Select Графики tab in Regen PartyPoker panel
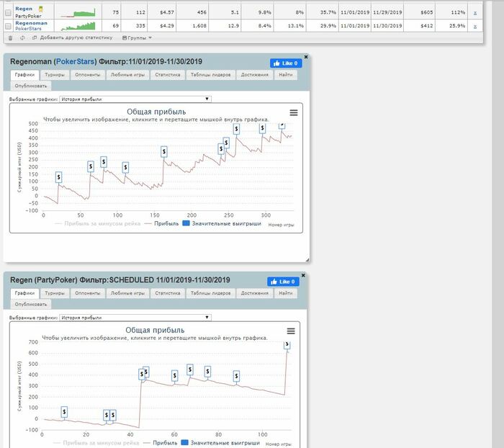 point(24,293)
